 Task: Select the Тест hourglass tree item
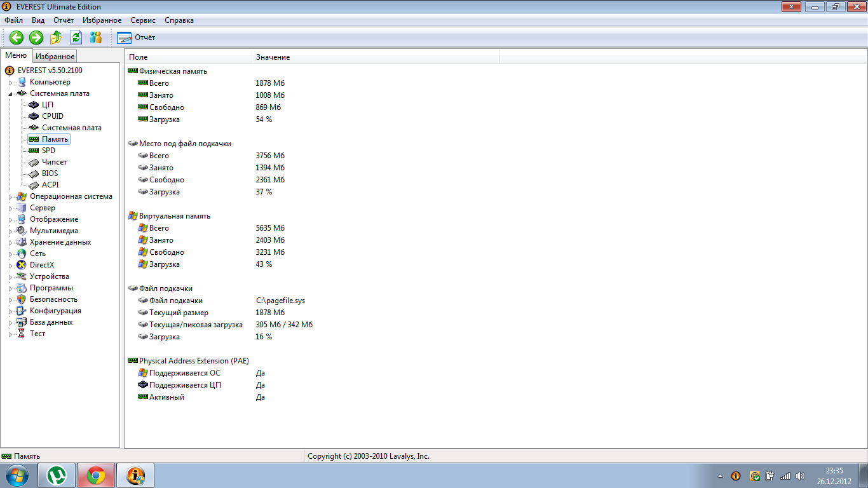point(37,334)
